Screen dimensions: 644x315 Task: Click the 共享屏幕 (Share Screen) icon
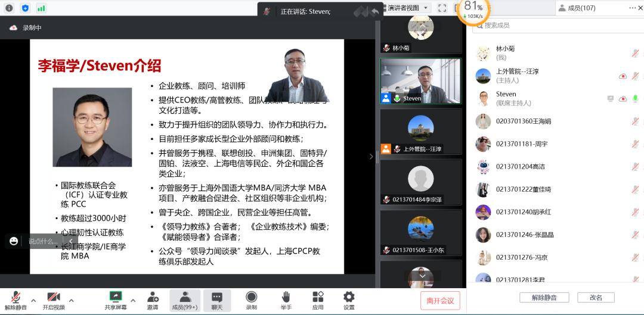[x=115, y=297]
